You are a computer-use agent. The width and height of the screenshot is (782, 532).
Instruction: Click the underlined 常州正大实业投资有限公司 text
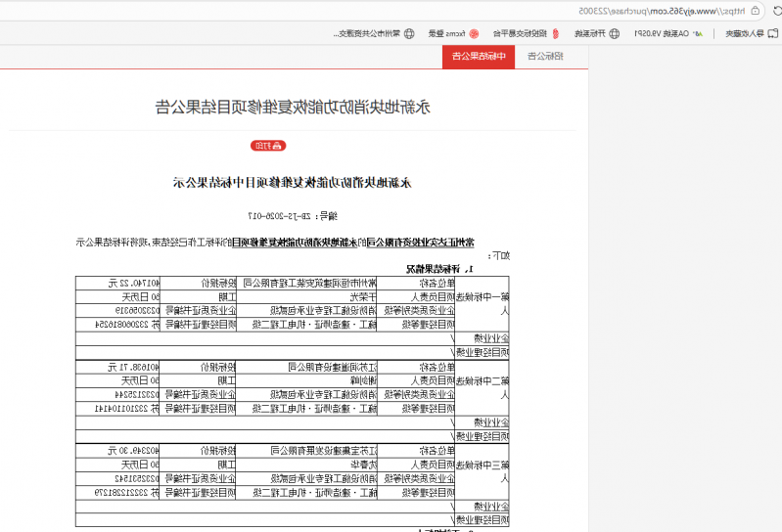(x=421, y=243)
